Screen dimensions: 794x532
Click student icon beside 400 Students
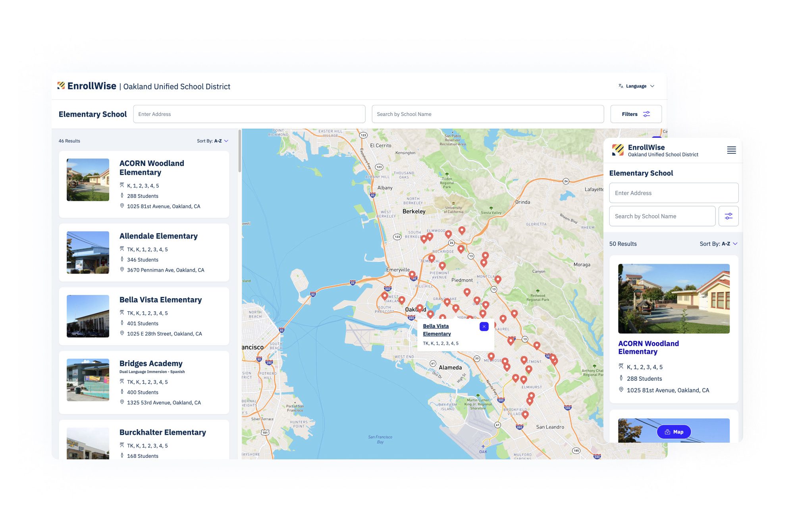point(122,392)
